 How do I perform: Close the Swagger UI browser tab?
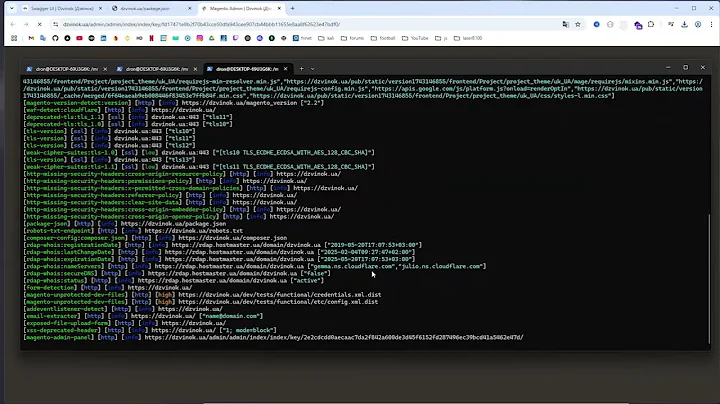point(101,8)
